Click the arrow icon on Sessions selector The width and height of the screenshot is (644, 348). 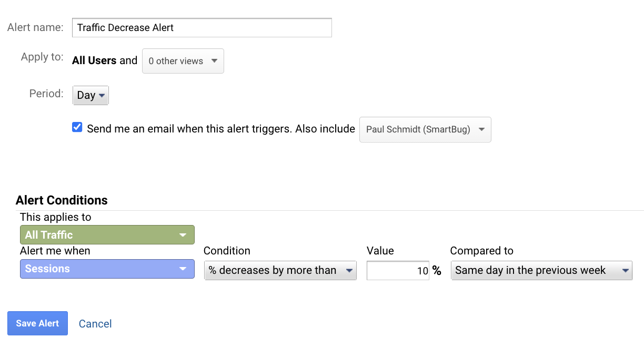point(183,269)
